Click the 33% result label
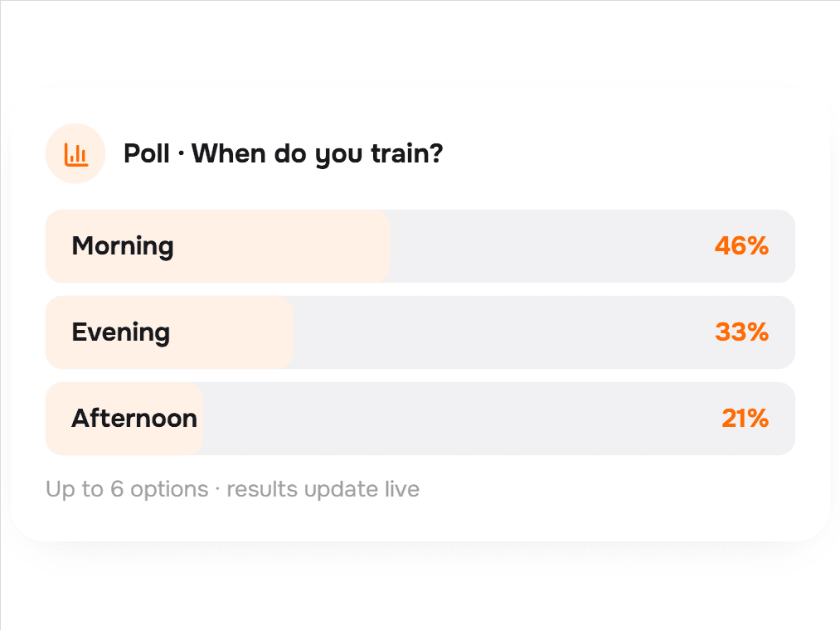Screen dimensions: 840x630 tap(742, 332)
